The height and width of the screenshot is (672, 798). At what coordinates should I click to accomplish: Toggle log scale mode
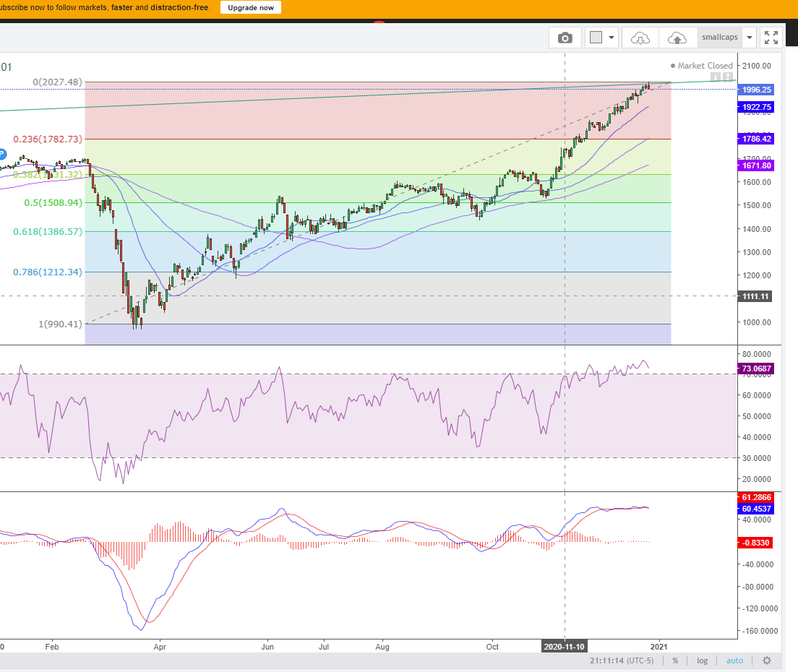click(702, 660)
